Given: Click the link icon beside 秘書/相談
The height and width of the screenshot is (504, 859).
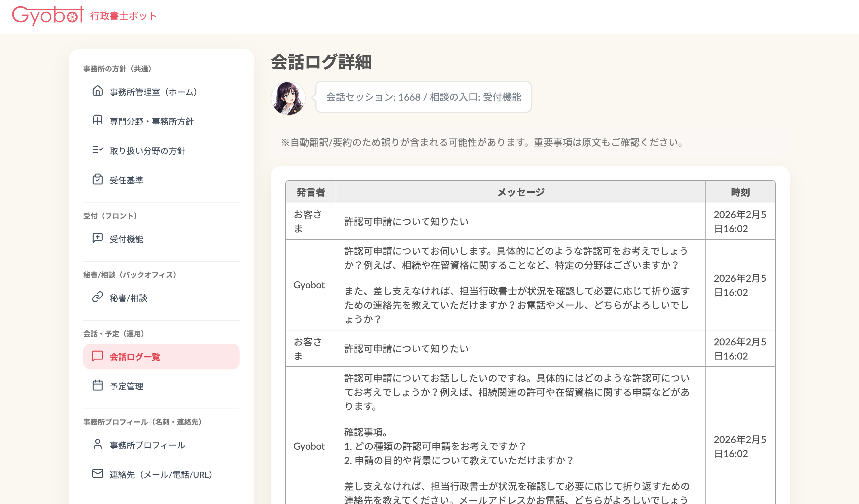Looking at the screenshot, I should 97,297.
